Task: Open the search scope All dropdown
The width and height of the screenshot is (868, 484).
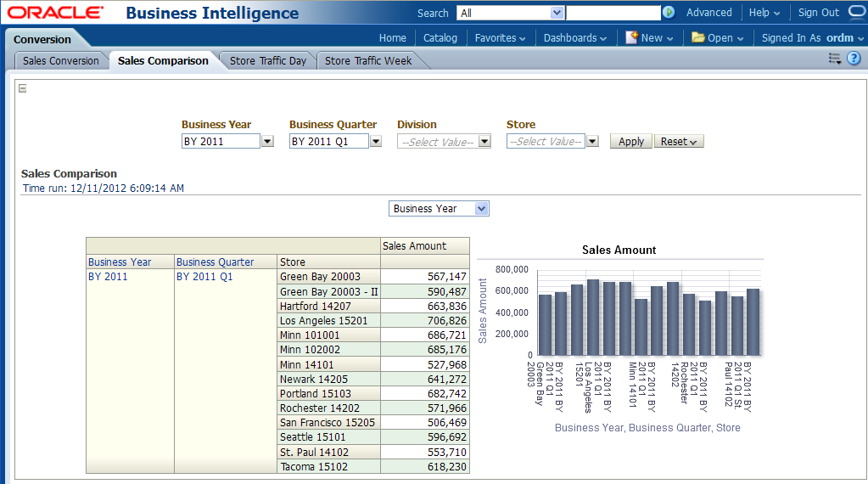Action: [x=557, y=13]
